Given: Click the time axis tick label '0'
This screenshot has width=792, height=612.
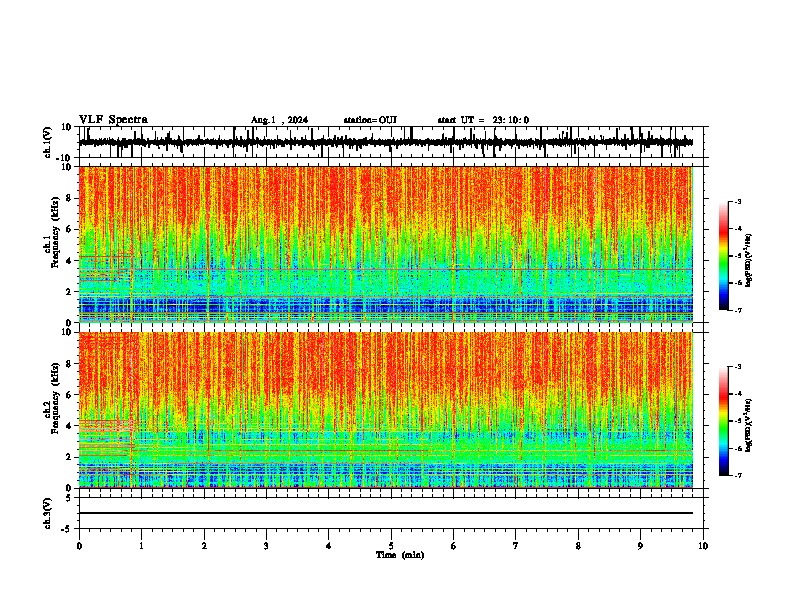Looking at the screenshot, I should click(x=79, y=546).
